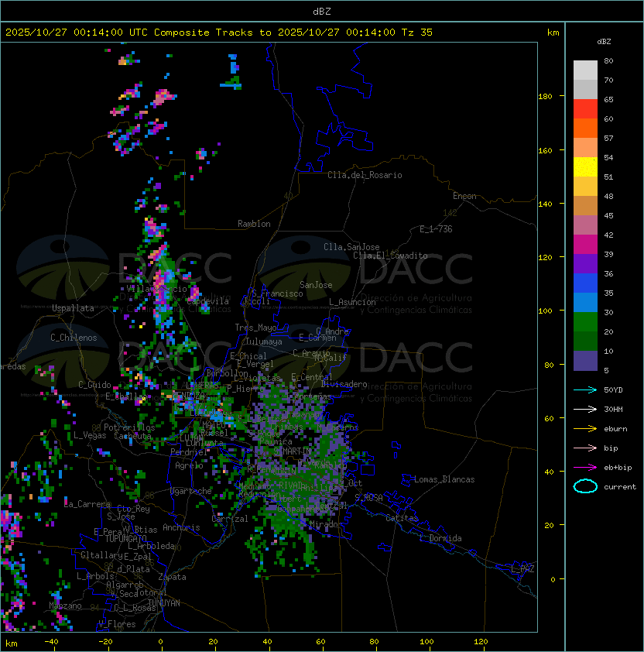Click the 'V_Flores' place label
The image size is (644, 652).
pos(117,624)
